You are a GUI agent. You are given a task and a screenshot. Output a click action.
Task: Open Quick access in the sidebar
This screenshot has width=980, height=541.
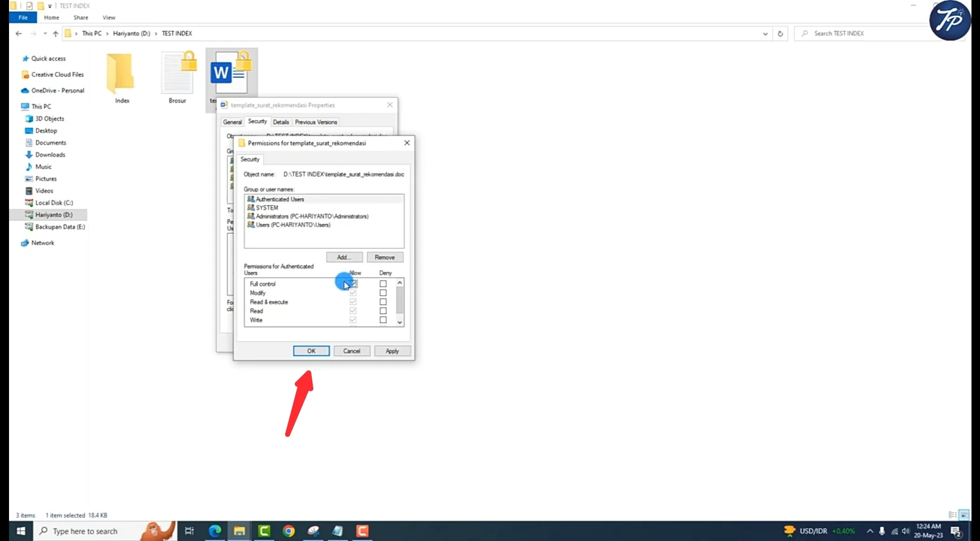[x=48, y=59]
